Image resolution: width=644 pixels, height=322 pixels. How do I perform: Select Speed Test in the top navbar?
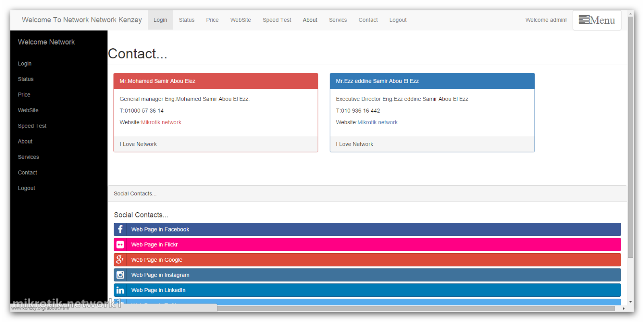(x=277, y=20)
